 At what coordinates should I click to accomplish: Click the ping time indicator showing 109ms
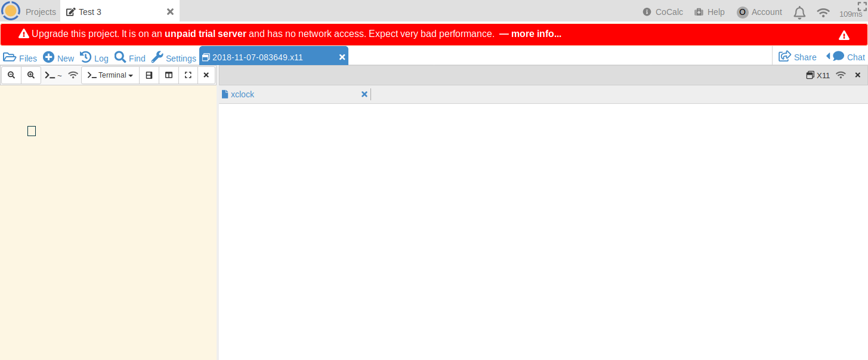click(x=850, y=14)
